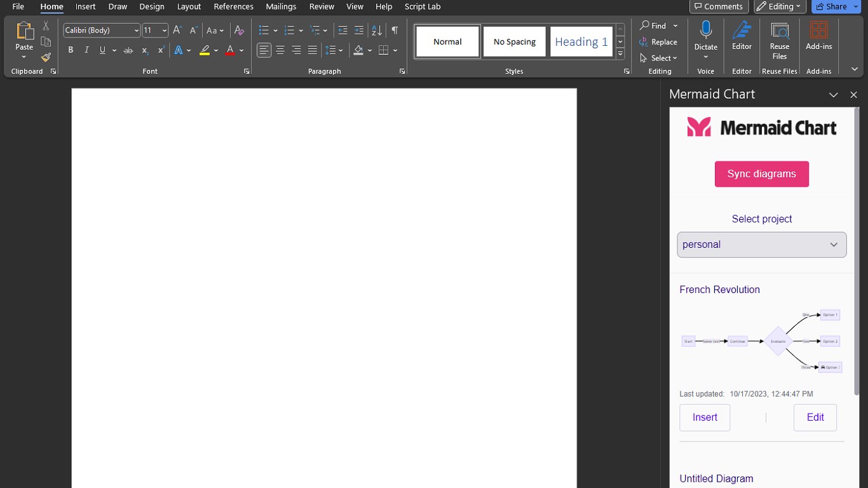Click the Sort paragraph icon
Image resolution: width=868 pixels, height=488 pixels.
[377, 30]
